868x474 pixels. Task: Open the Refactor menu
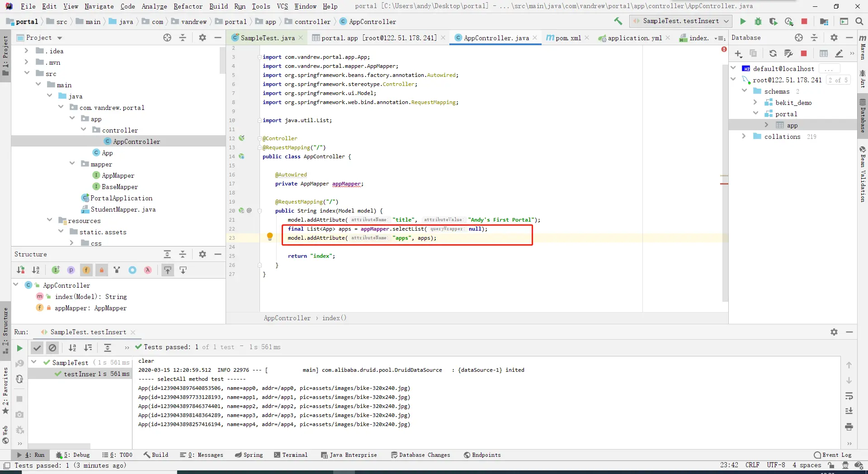point(188,6)
